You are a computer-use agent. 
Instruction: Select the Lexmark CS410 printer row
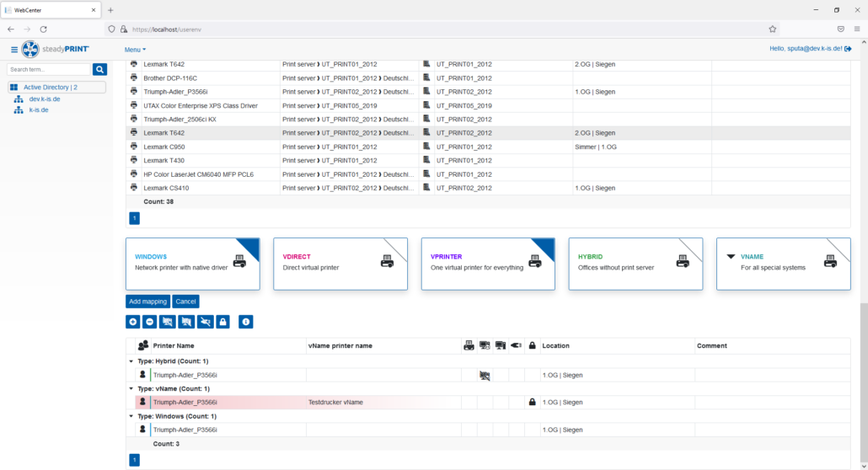[488, 188]
